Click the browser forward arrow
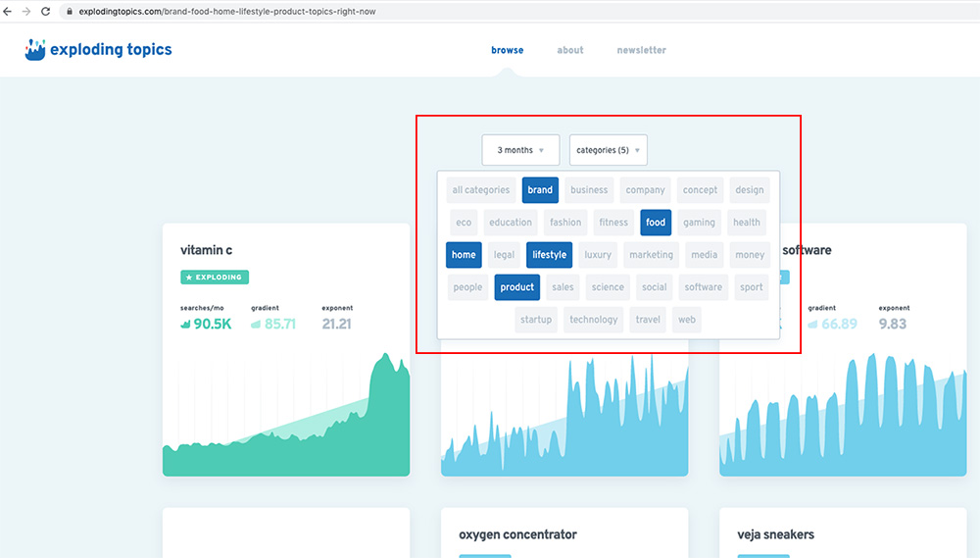The width and height of the screenshot is (980, 558). (26, 12)
